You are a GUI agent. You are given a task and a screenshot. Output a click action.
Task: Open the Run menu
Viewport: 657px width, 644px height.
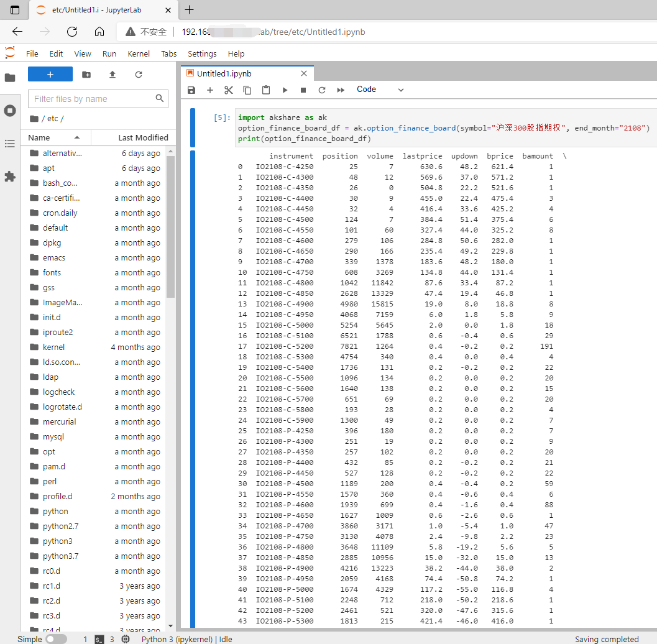click(x=109, y=53)
